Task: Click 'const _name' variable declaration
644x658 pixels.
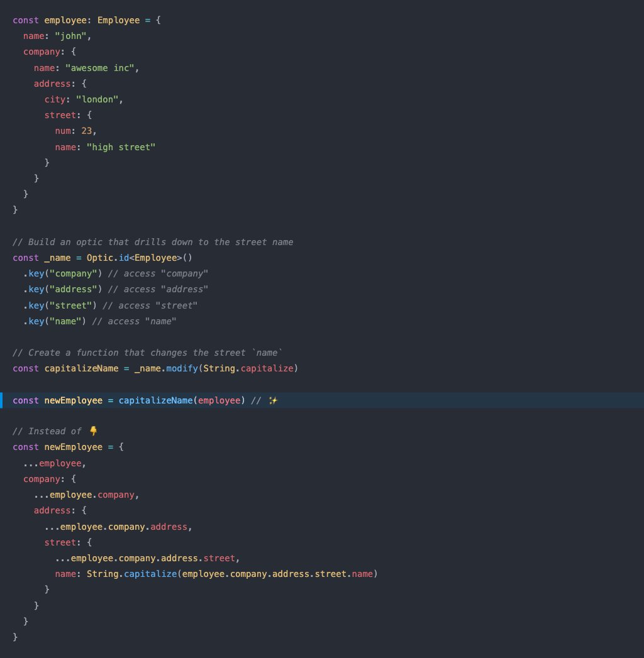Action: [42, 258]
